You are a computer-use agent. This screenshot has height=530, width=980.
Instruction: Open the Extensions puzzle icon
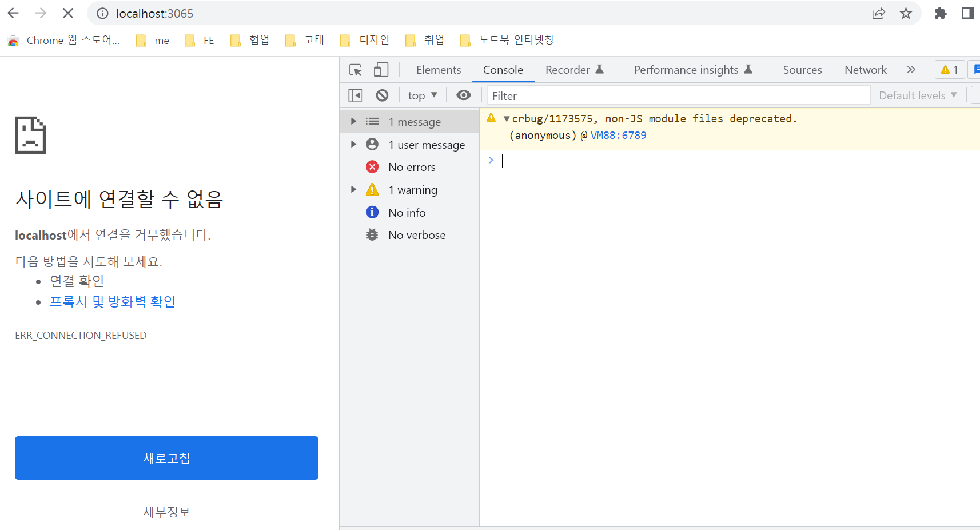941,13
